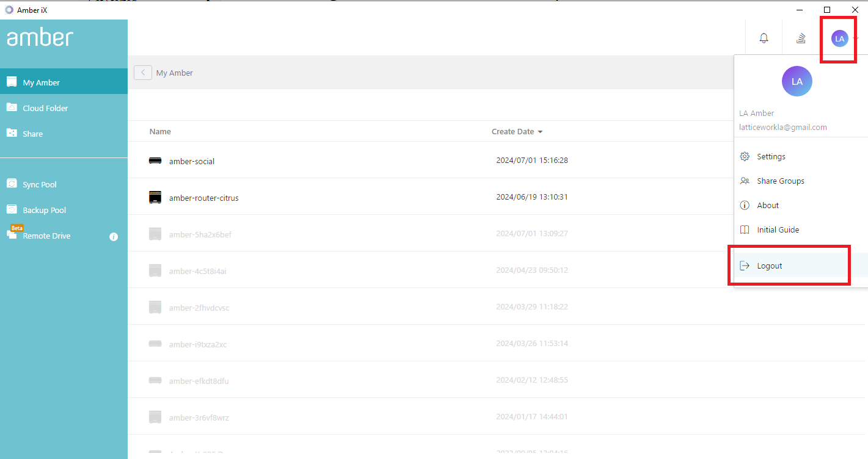Sort by the Create Date column header
868x459 pixels.
512,131
